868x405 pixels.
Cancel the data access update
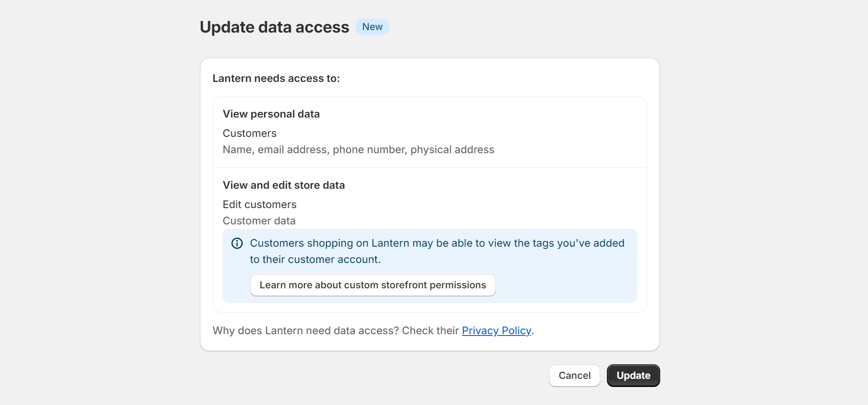(574, 375)
